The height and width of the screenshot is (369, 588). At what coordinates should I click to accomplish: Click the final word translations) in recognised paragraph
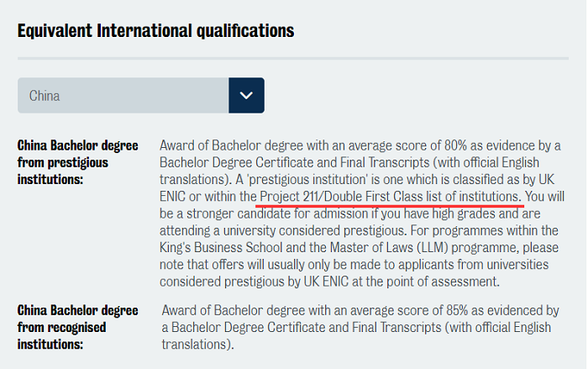click(197, 345)
